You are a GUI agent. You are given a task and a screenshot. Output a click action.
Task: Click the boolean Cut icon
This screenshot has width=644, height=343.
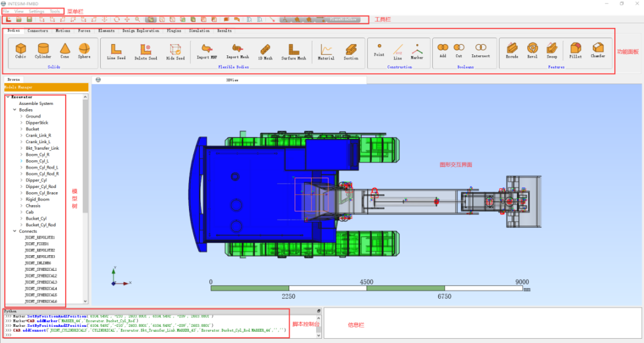click(459, 48)
